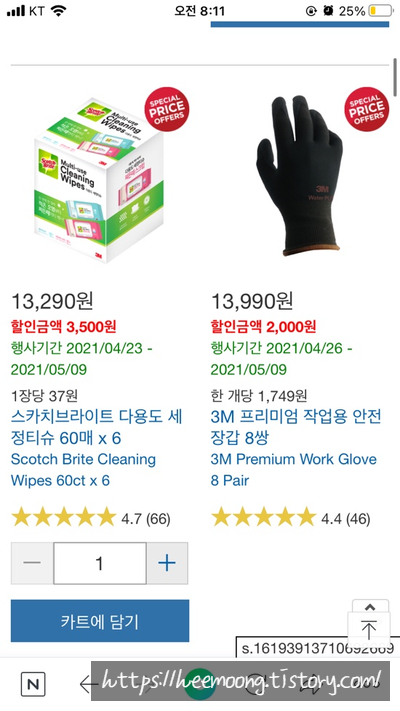Image resolution: width=400 pixels, height=711 pixels.
Task: Open the 3M 프리미엄 작업용 안전장갑 8쌍 link
Action: point(296,427)
